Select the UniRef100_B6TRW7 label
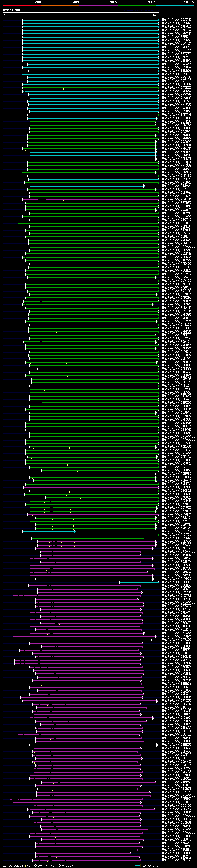197x868 pixels. [x=177, y=122]
